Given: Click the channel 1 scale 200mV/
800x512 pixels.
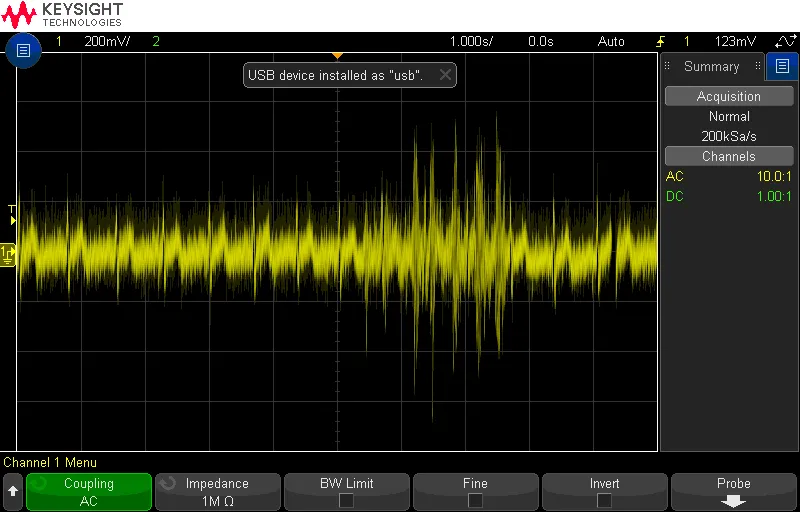Looking at the screenshot, I should [x=107, y=41].
